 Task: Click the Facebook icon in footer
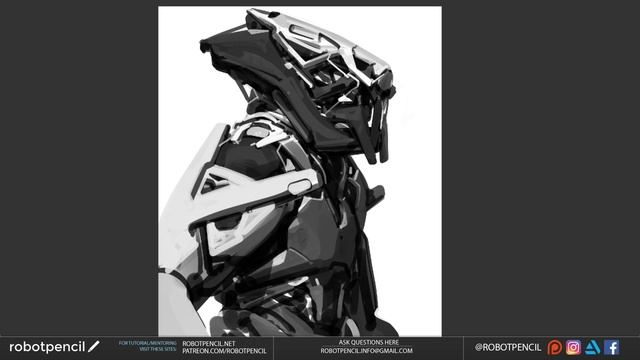coord(611,347)
